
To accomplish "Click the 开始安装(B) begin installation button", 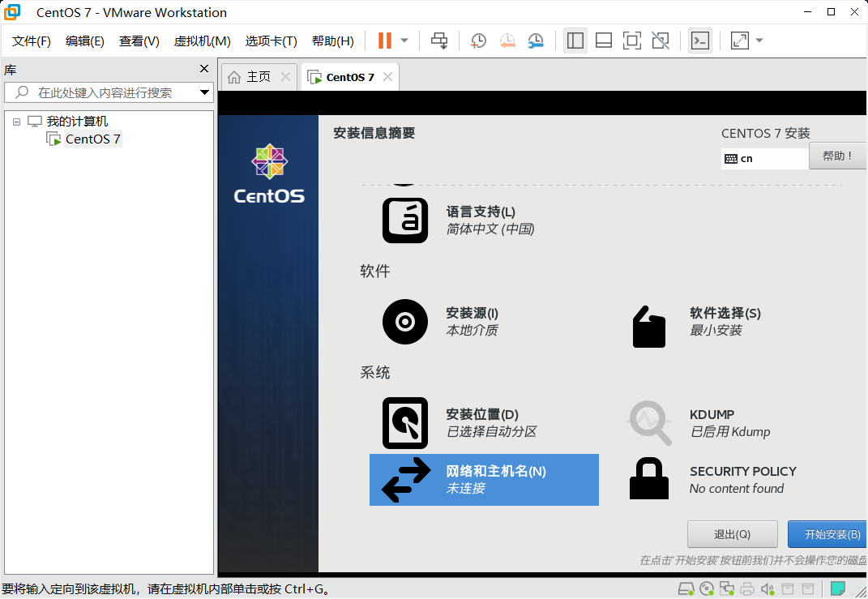I will click(x=827, y=534).
